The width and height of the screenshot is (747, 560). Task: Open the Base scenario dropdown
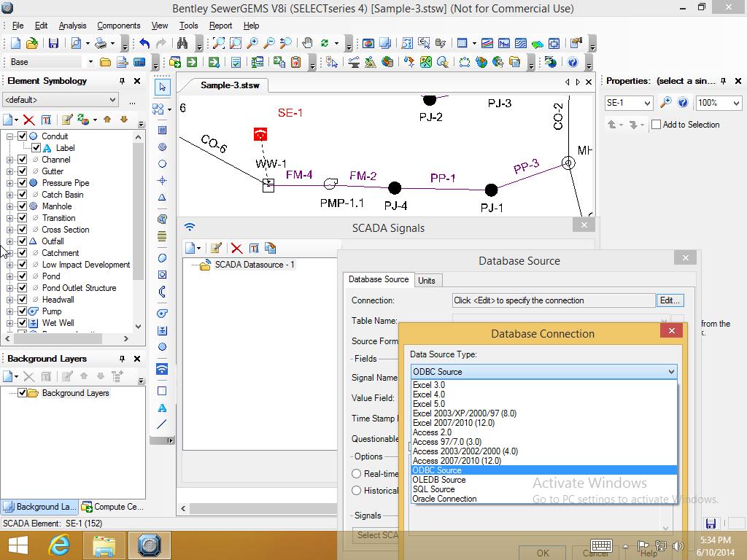coord(90,62)
